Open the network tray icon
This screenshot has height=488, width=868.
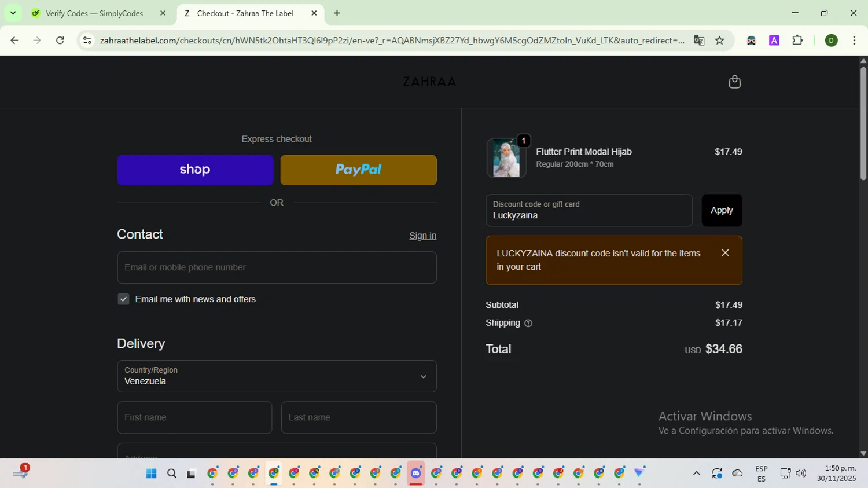785,474
